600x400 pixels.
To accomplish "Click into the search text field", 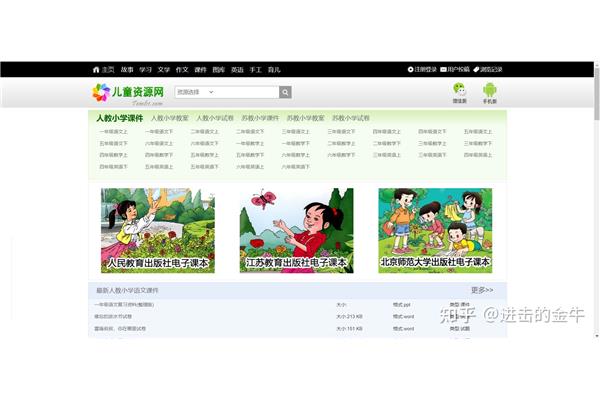I will click(x=247, y=92).
